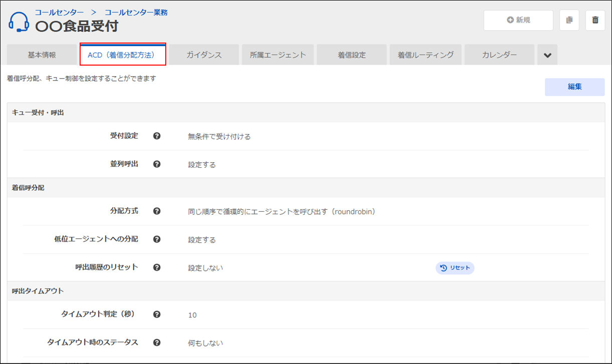The width and height of the screenshot is (612, 364).
Task: Click help icon for 低位エージェントへの分配
Action: pyautogui.click(x=157, y=239)
